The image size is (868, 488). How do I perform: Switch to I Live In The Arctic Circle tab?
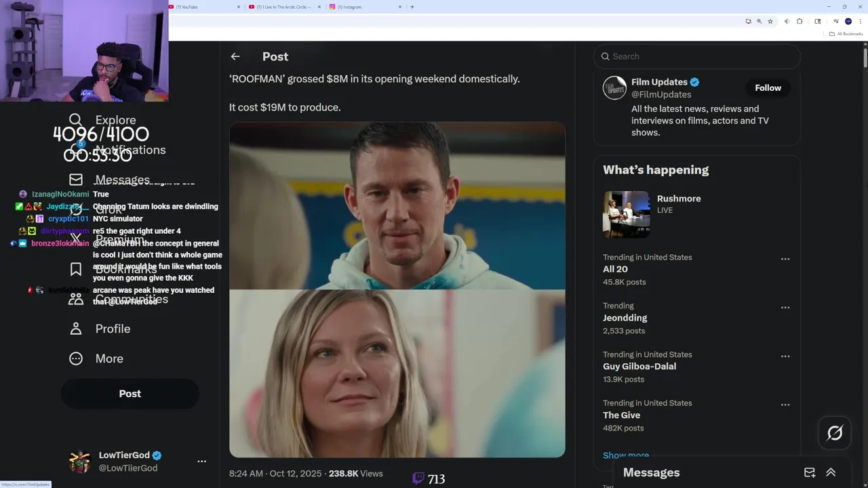(x=283, y=7)
